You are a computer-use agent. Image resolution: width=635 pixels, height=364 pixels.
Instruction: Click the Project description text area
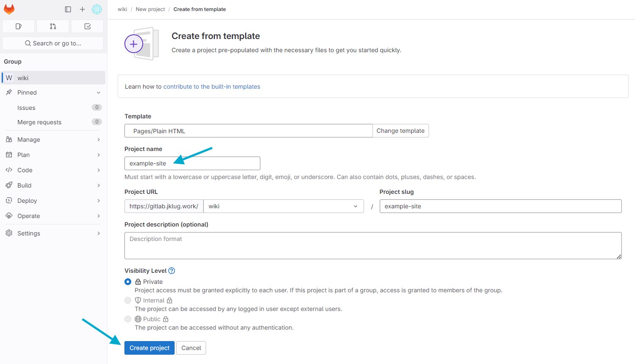(x=373, y=245)
